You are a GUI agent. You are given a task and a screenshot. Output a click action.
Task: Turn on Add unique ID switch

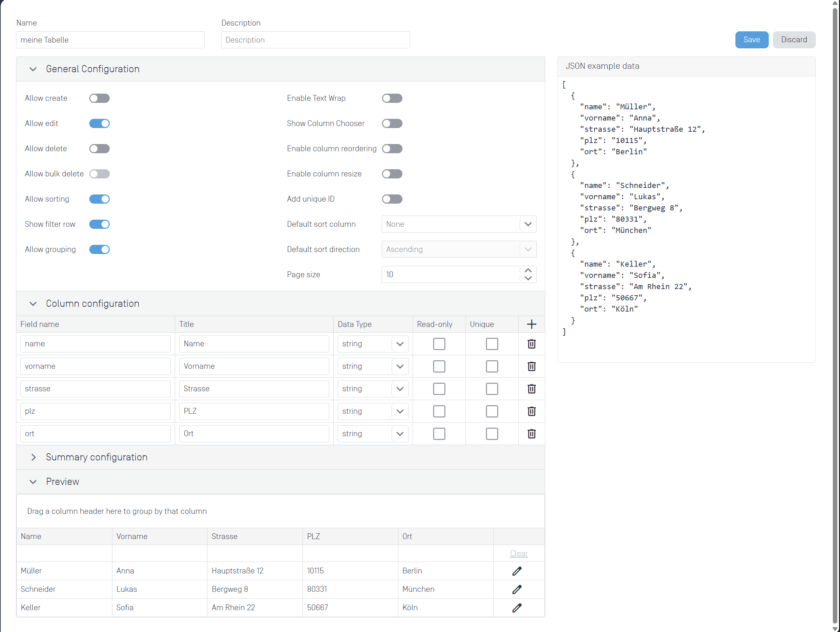pyautogui.click(x=392, y=199)
